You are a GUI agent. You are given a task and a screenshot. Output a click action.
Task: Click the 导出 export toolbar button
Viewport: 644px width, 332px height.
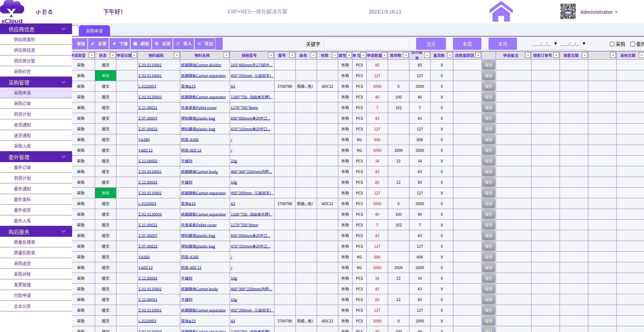(205, 44)
